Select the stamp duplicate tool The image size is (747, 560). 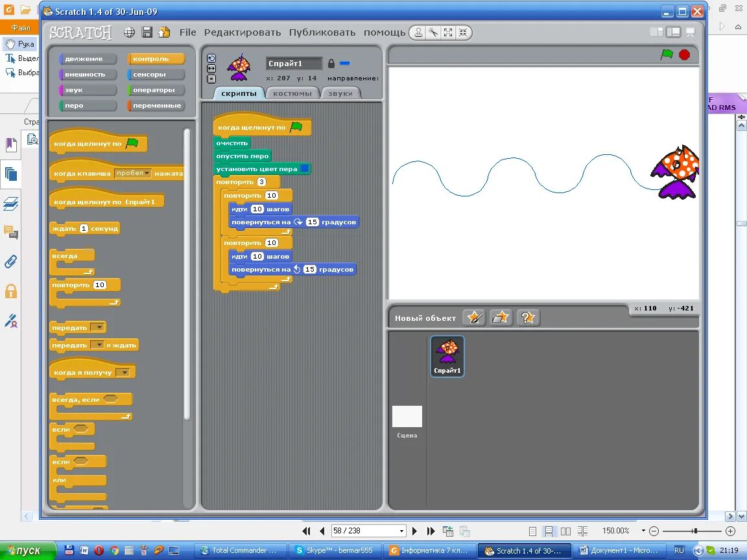[x=418, y=32]
